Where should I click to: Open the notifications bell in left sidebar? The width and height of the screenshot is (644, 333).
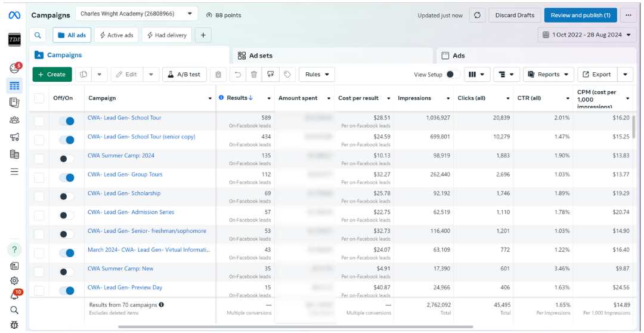[x=14, y=295]
